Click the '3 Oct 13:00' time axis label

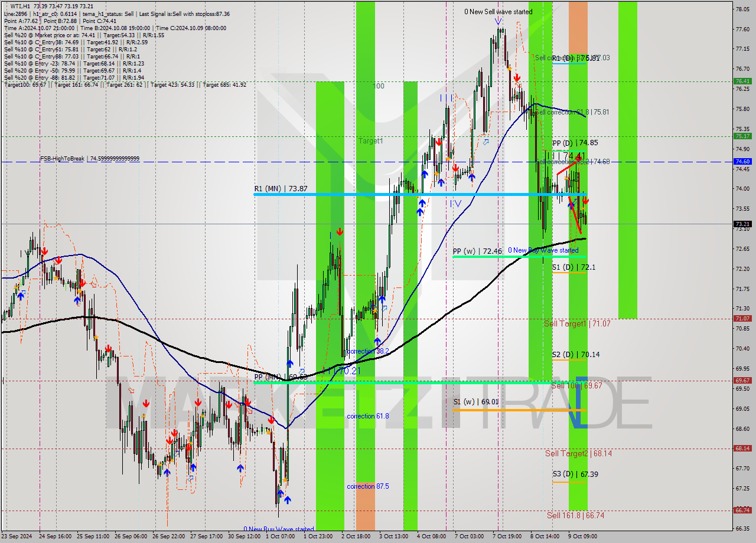[x=393, y=537]
